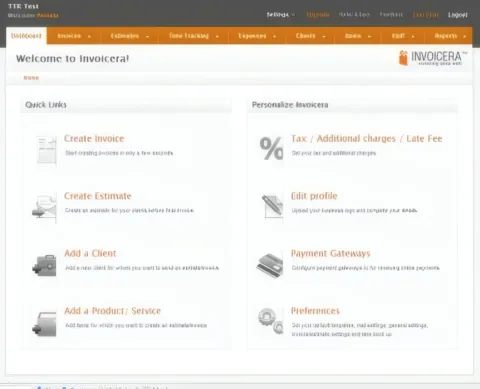Screen dimensions: 480x389
Task: Click the description under Payment Gateways
Action: click(x=366, y=268)
